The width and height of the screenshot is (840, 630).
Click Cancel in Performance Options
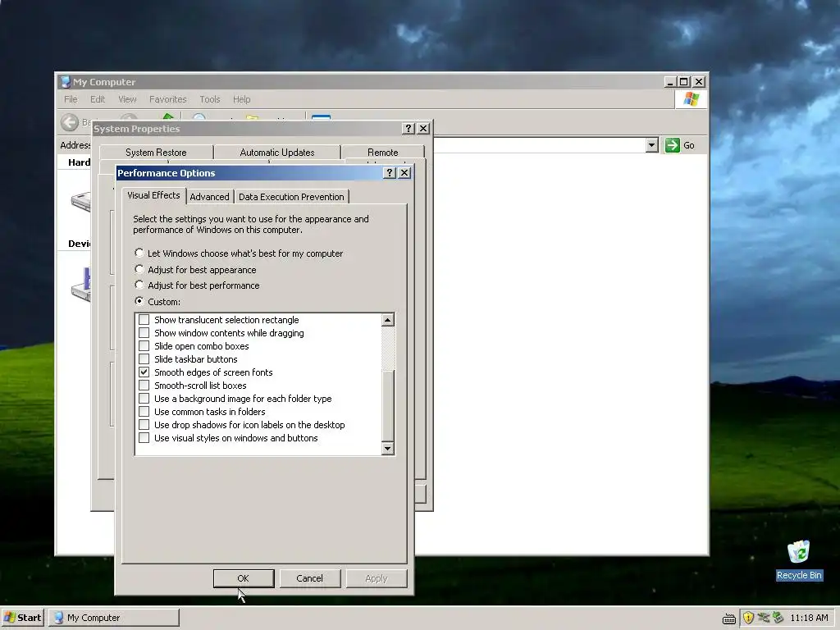[309, 578]
